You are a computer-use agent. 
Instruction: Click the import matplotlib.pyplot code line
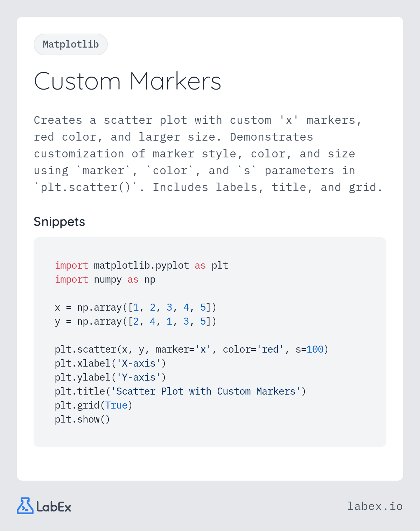tap(141, 265)
